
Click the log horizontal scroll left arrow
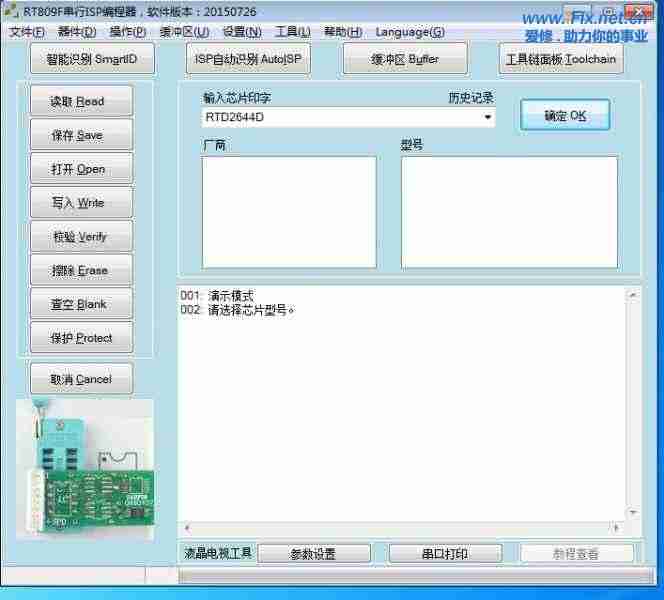tap(187, 528)
